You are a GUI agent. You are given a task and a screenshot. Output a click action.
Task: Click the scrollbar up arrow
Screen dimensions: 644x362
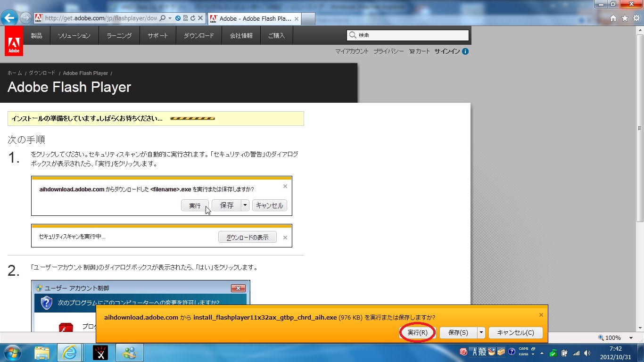click(640, 29)
